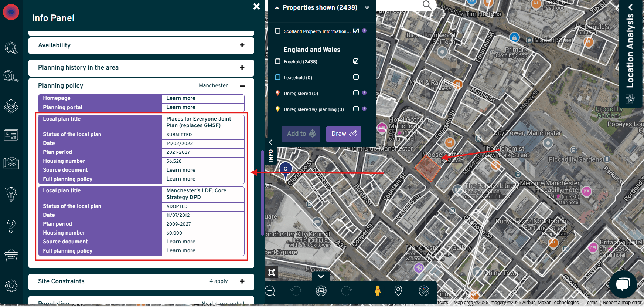Expand Planning history in the area
Viewport: 644px width, 307px height.
242,67
